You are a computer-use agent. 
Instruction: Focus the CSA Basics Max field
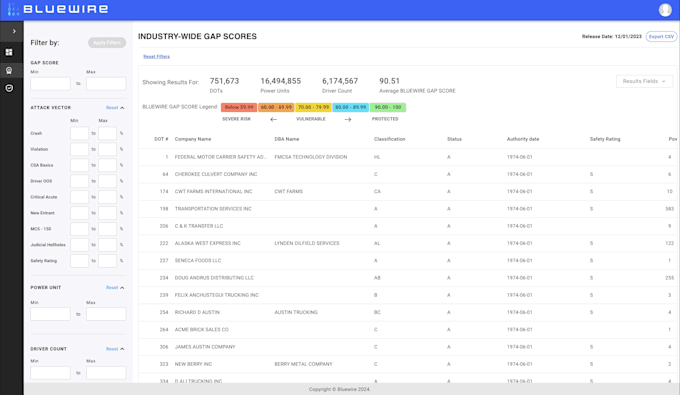tap(107, 165)
